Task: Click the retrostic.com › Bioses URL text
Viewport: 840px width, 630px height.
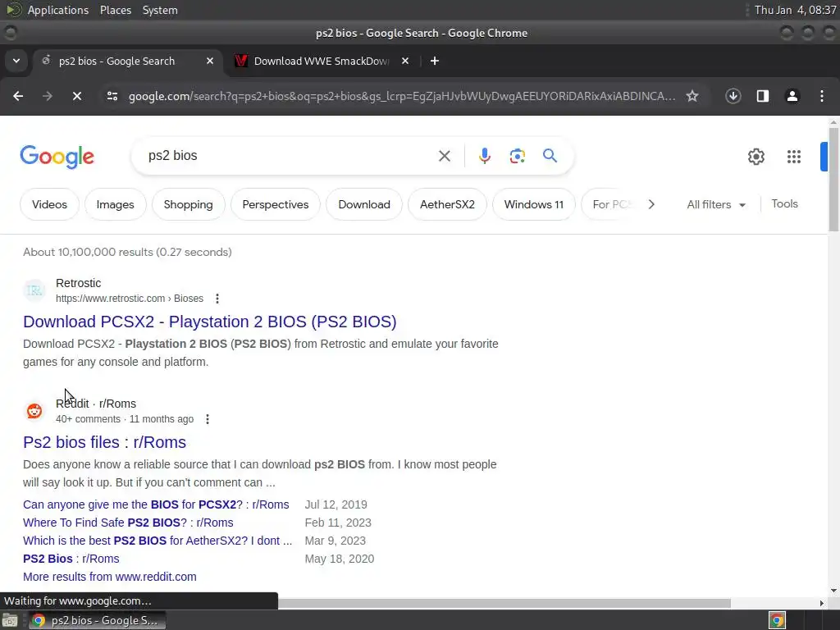Action: (130, 299)
